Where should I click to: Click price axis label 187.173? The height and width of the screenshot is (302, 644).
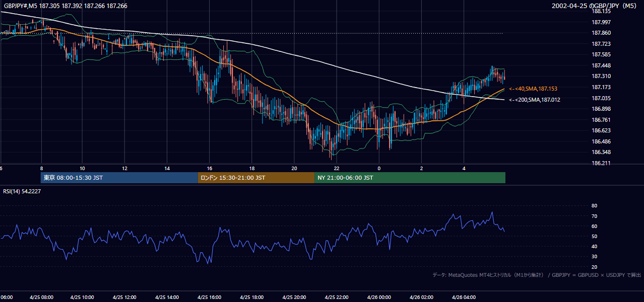coord(601,87)
